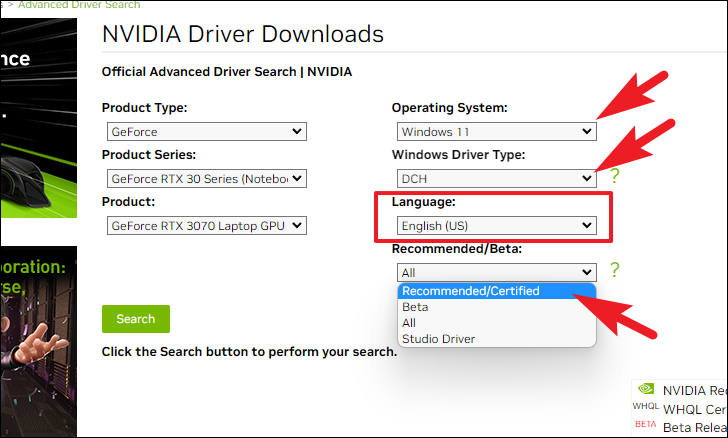Click the WHQL certification icon in the legend
This screenshot has width=728, height=438.
[645, 406]
